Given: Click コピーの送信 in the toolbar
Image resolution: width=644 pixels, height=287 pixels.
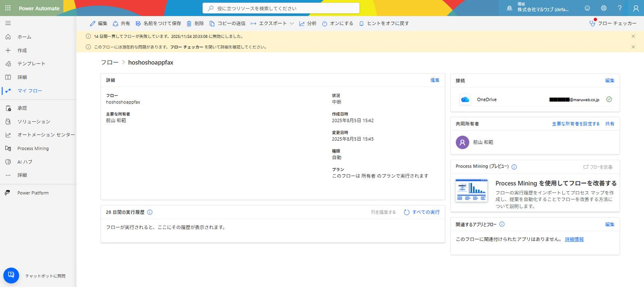Looking at the screenshot, I should [x=227, y=23].
